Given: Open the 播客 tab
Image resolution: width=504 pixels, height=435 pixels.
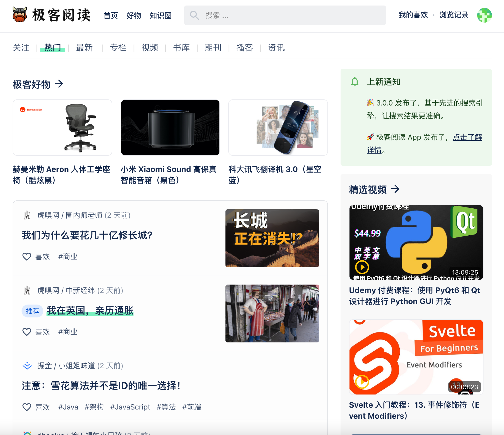Looking at the screenshot, I should point(245,48).
